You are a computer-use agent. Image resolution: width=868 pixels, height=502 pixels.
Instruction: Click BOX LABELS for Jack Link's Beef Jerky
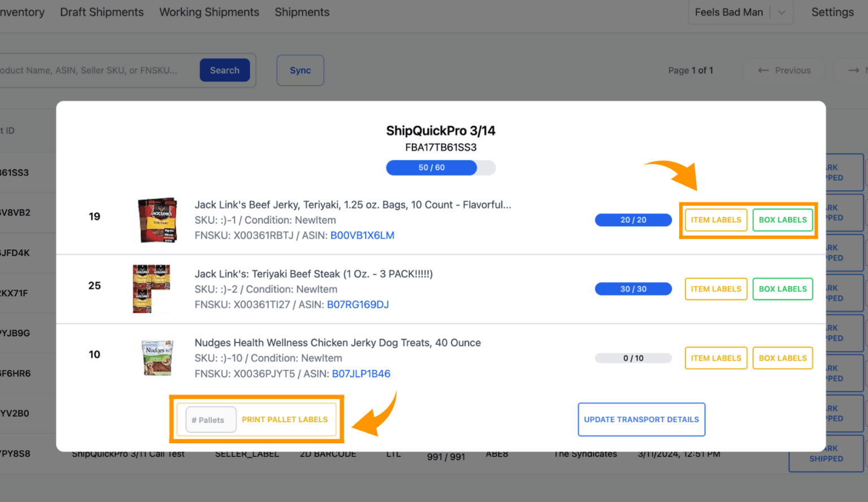coord(783,220)
